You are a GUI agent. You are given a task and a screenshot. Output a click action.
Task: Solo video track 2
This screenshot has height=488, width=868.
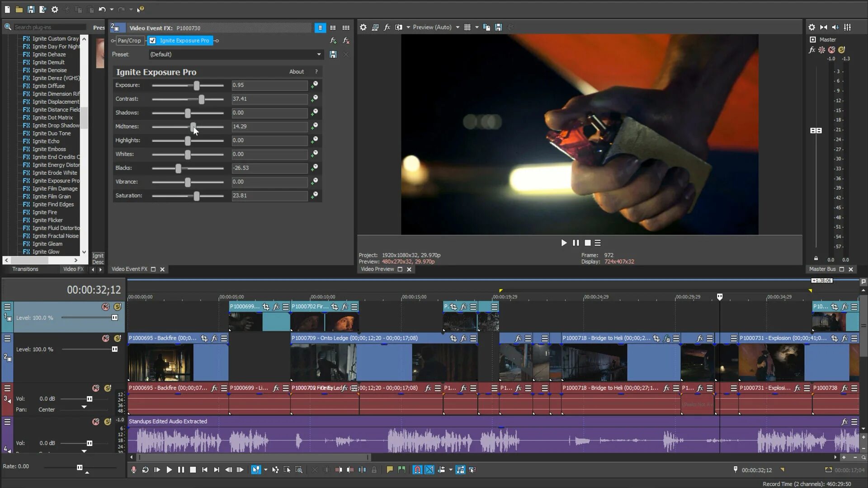[x=118, y=338]
